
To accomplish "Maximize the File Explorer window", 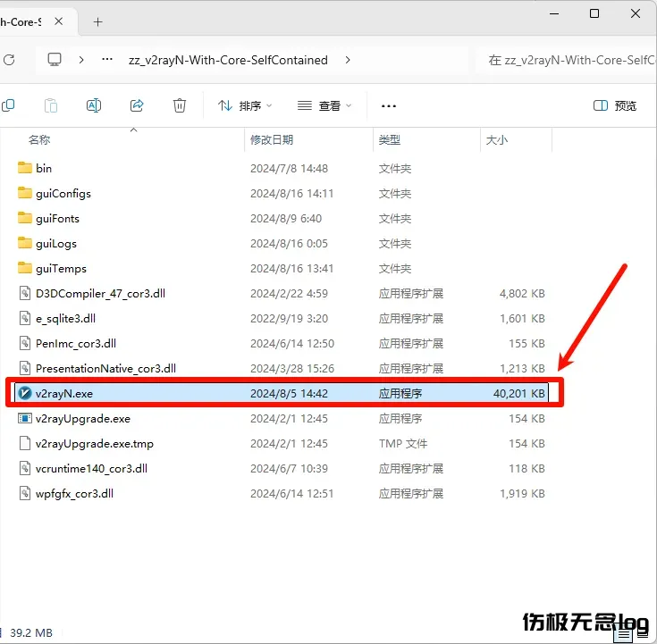I will click(x=594, y=13).
